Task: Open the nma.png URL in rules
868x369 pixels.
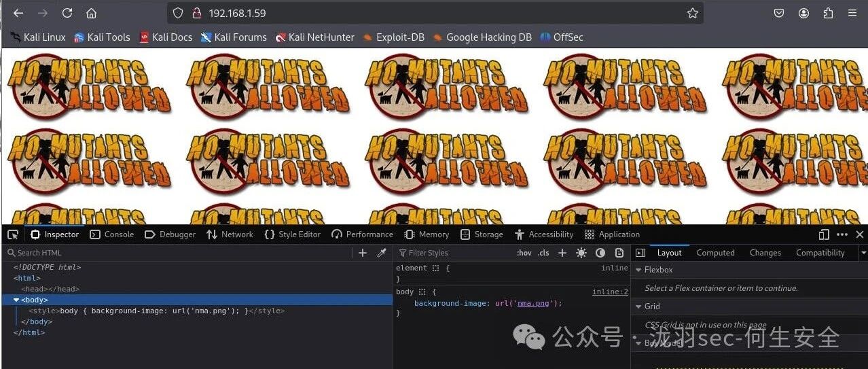Action: (x=532, y=303)
